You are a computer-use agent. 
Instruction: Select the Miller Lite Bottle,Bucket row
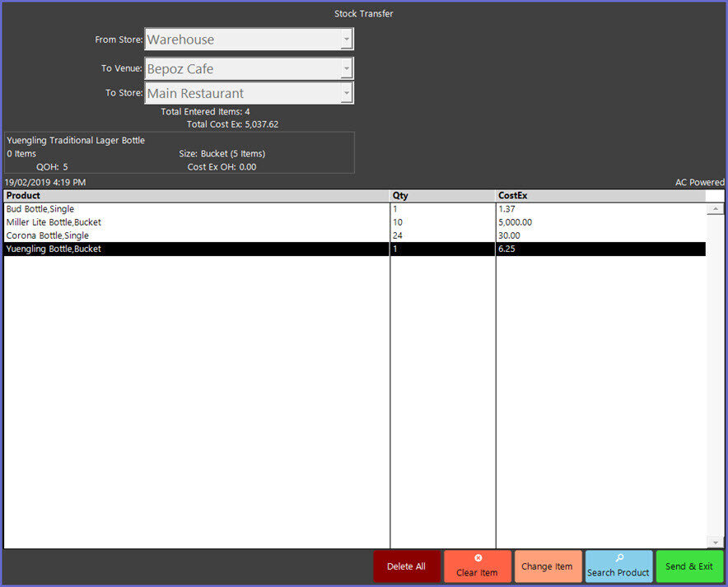(355, 222)
